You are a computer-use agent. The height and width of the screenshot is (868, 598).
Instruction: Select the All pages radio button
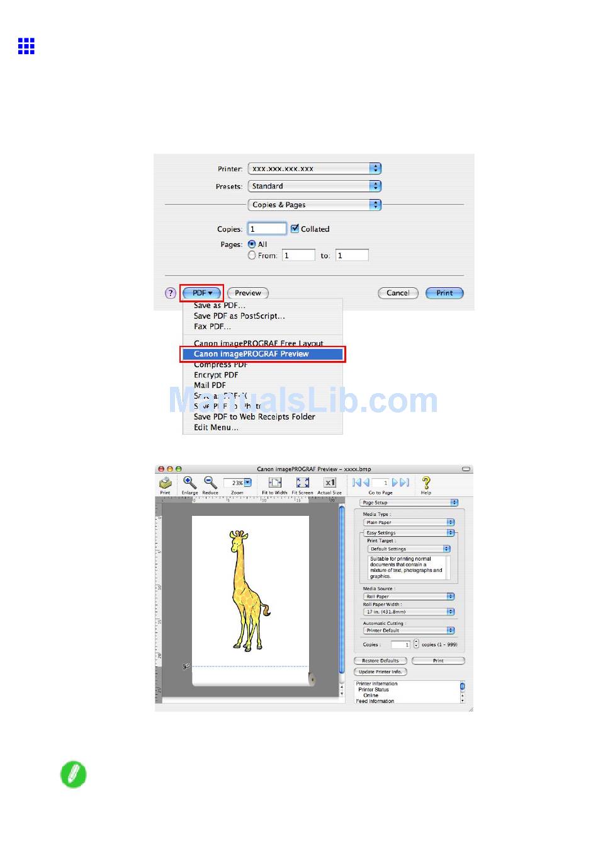(x=252, y=244)
